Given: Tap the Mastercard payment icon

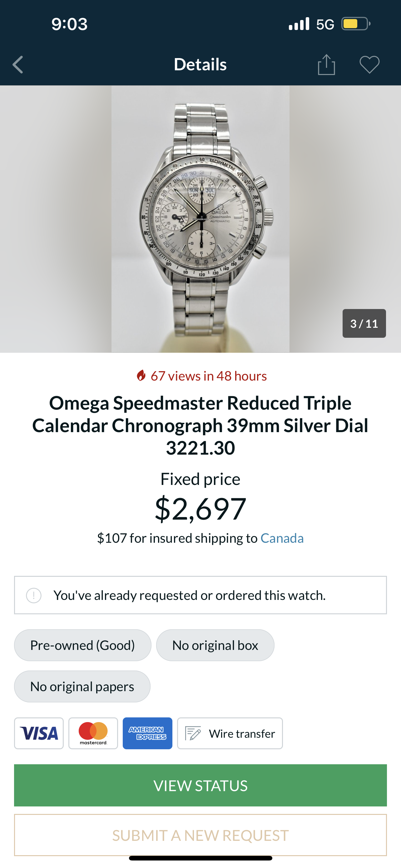Looking at the screenshot, I should click(93, 733).
